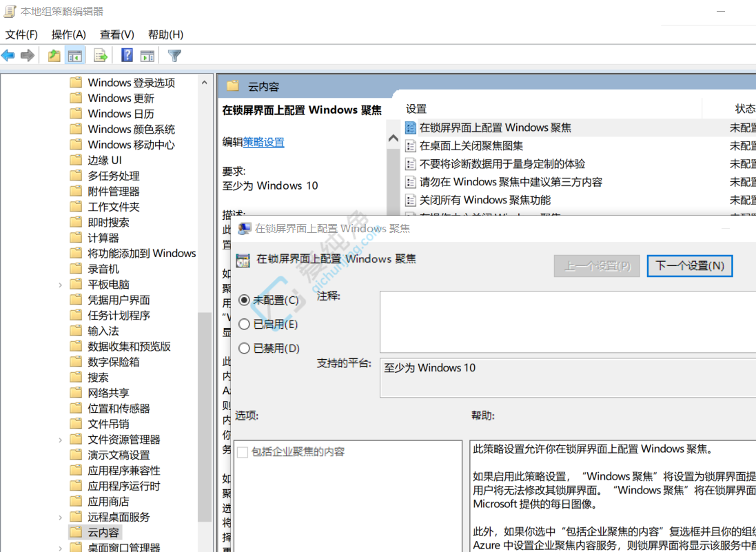Click the folder icon next to 边缘 UI
The width and height of the screenshot is (756, 552).
click(x=76, y=160)
